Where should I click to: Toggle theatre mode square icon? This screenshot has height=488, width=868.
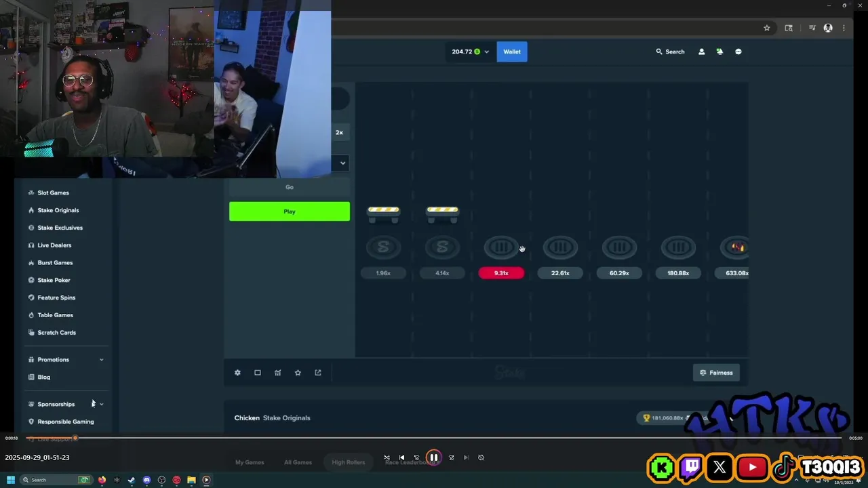pyautogui.click(x=258, y=373)
